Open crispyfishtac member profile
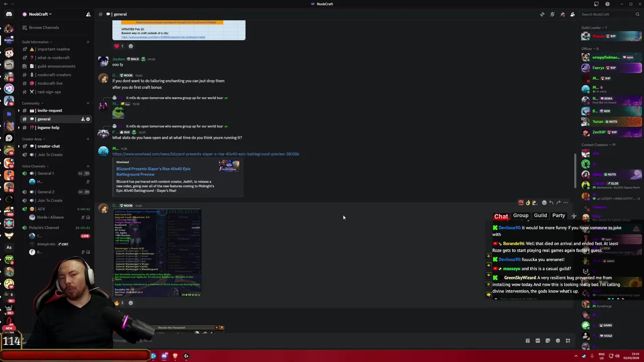Image resolution: width=644 pixels, height=362 pixels. tap(611, 57)
